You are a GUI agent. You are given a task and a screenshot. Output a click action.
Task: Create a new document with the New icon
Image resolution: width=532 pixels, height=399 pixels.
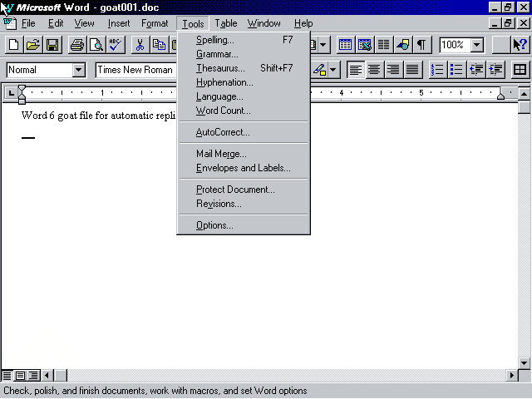pyautogui.click(x=14, y=45)
